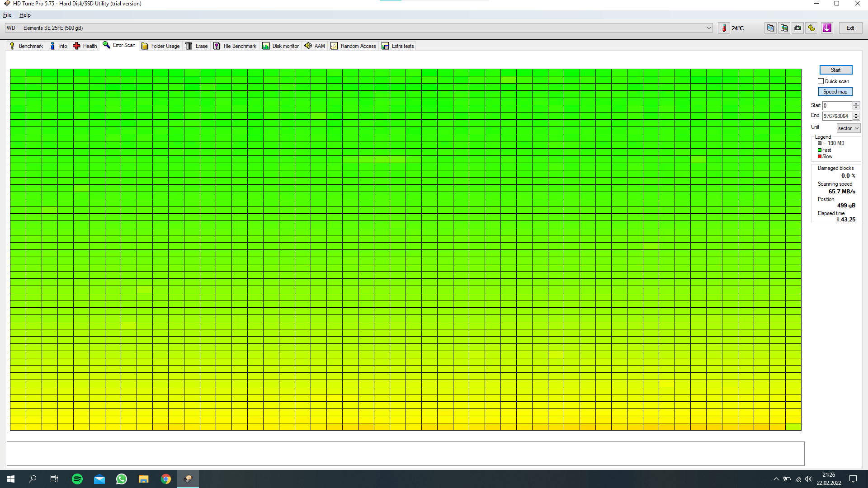Click the purple down-arrow icon
This screenshot has height=488, width=868.
click(827, 28)
